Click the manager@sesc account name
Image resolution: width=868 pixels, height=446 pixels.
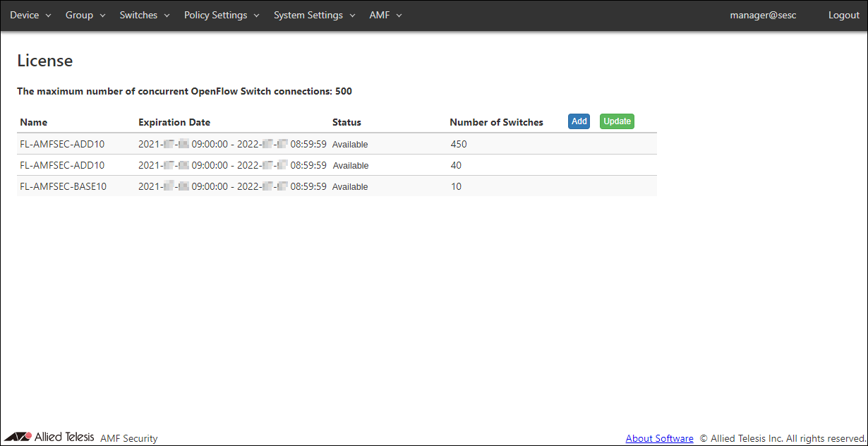(763, 15)
